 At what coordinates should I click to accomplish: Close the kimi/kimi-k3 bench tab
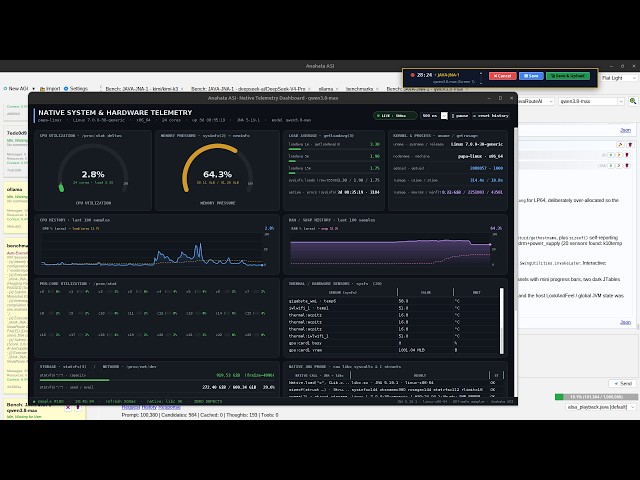(182, 89)
